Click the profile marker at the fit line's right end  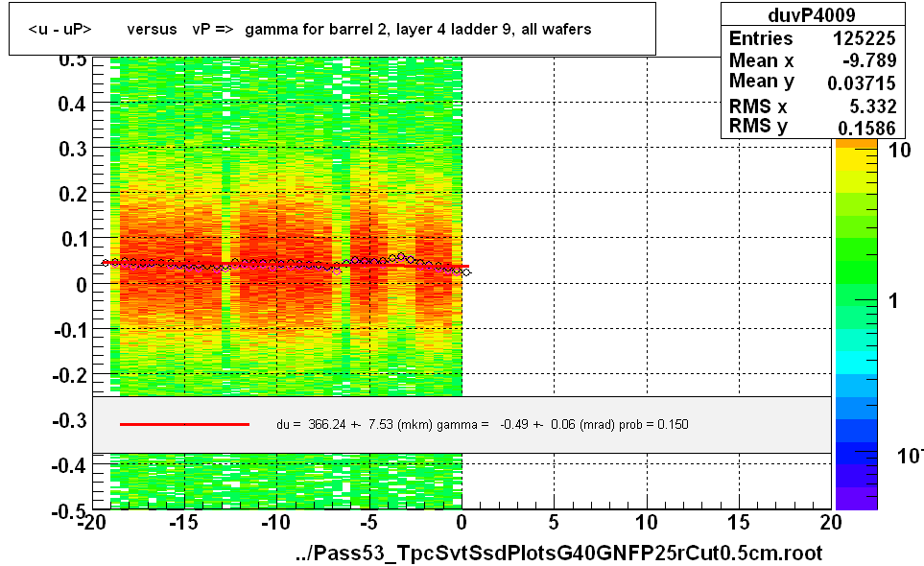coord(466,272)
